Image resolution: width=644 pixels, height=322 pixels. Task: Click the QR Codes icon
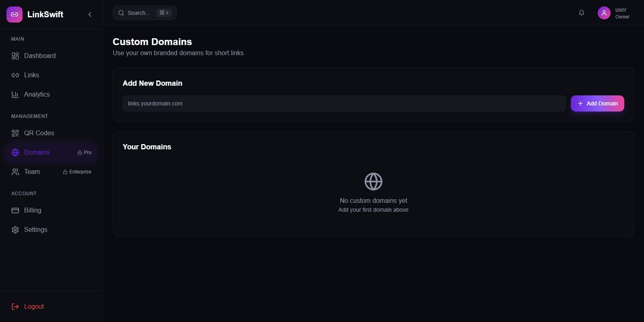[x=15, y=133]
